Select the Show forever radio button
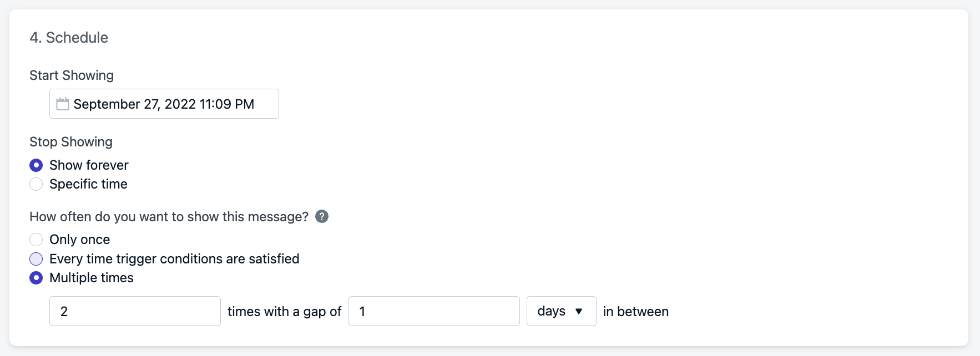Viewport: 980px width, 356px height. coord(36,165)
